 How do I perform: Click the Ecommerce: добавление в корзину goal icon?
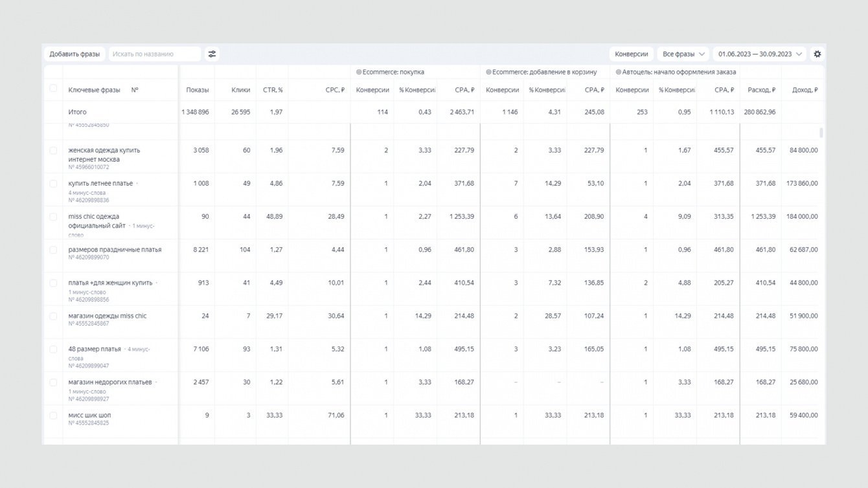[x=488, y=72]
